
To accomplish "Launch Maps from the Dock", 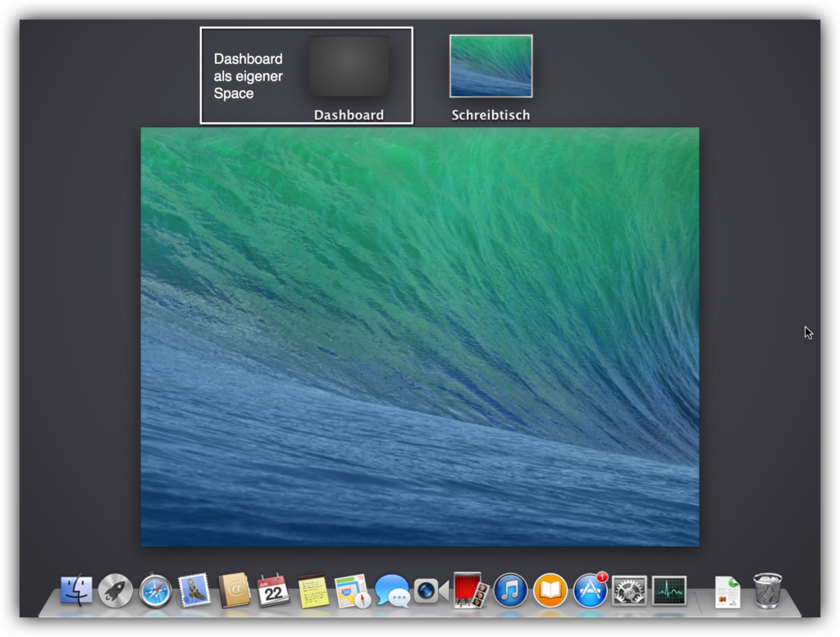I will [353, 591].
